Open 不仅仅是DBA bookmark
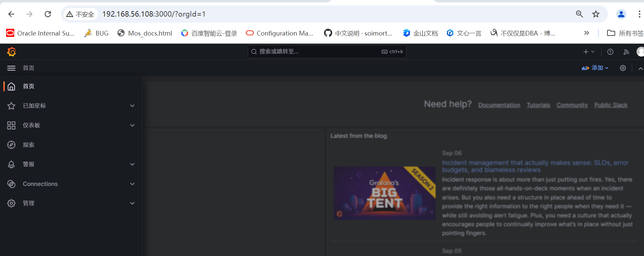 click(x=523, y=33)
